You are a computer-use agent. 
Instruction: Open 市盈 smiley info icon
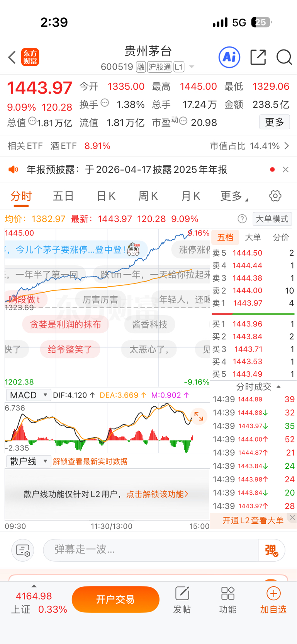(183, 121)
